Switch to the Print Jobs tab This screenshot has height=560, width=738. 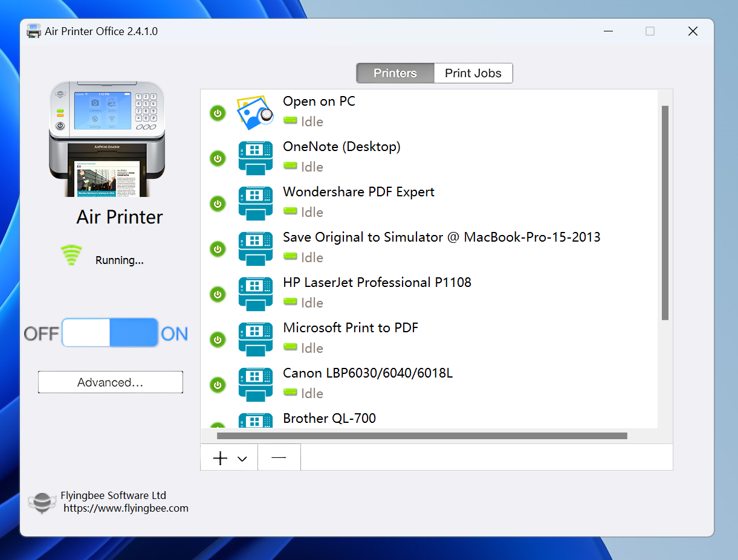click(x=473, y=73)
